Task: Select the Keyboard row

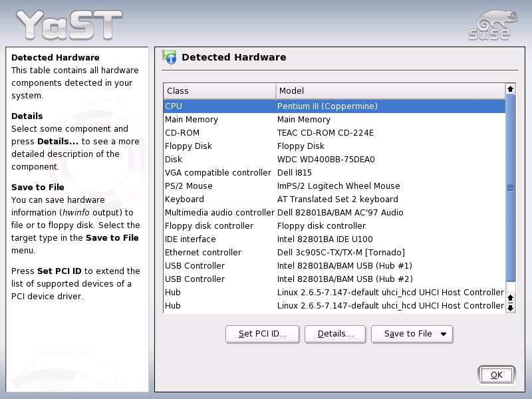Action: [x=334, y=199]
